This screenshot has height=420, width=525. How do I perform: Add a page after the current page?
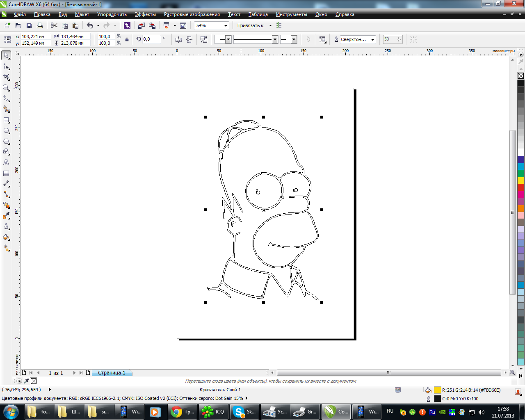pyautogui.click(x=88, y=373)
